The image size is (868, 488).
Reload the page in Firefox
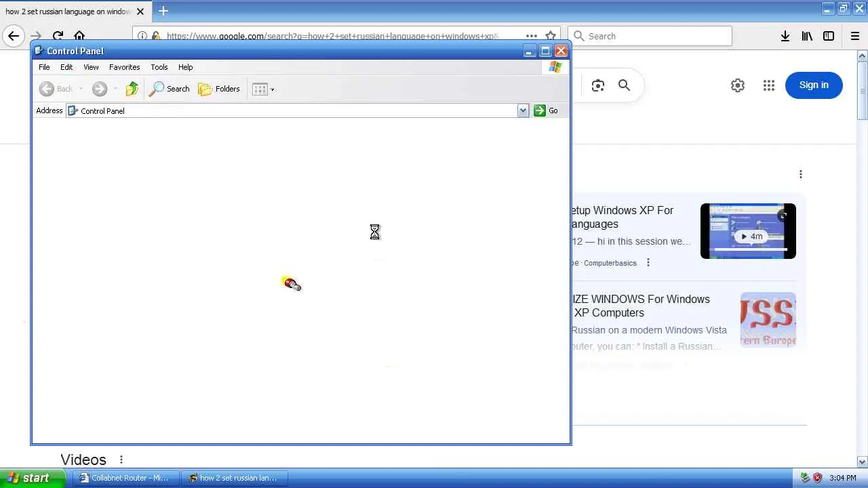tap(58, 36)
